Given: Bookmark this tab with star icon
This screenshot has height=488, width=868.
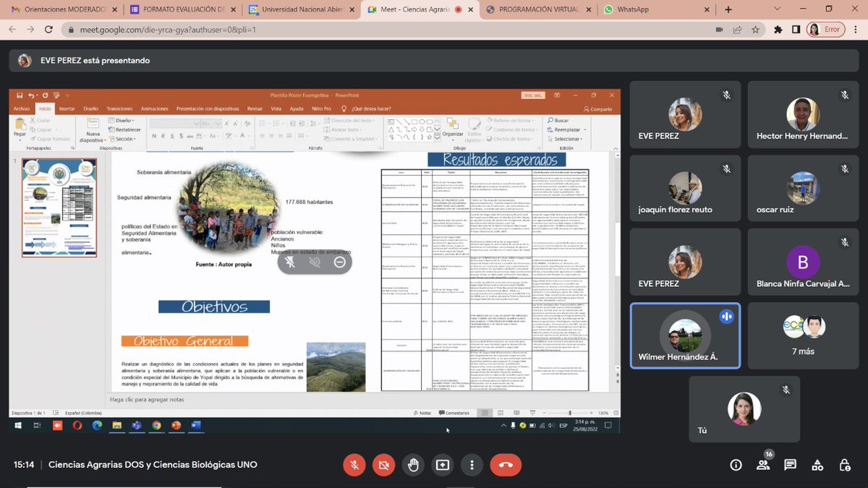Looking at the screenshot, I should coord(755,30).
